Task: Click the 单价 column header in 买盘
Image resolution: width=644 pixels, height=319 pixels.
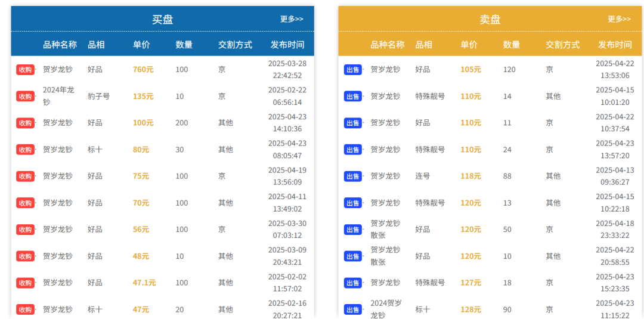Action: (x=141, y=45)
